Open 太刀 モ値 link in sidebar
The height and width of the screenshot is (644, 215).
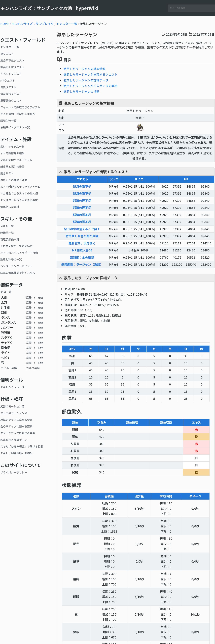40,302
